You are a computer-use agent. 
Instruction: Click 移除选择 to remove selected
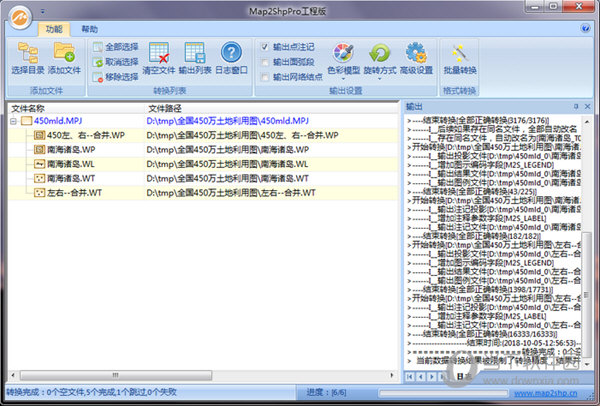click(x=116, y=77)
